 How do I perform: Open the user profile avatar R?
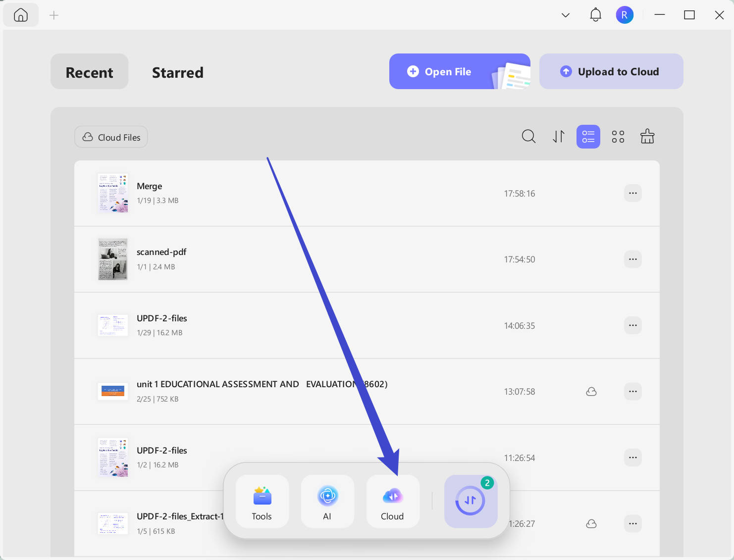tap(625, 15)
